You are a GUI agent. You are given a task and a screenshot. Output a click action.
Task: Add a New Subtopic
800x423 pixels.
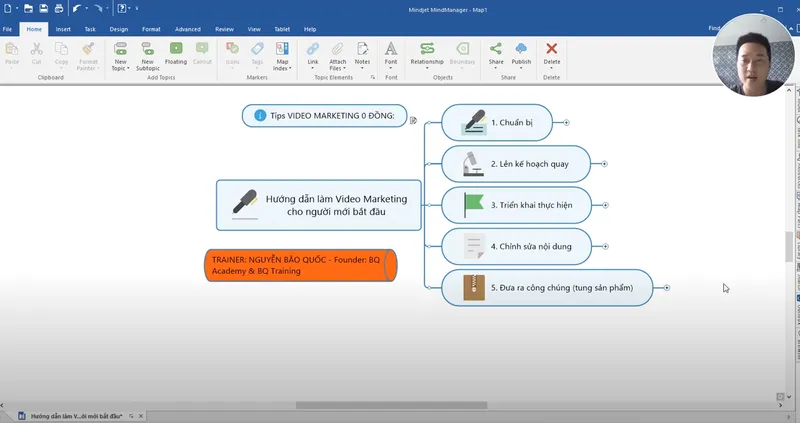(x=147, y=56)
